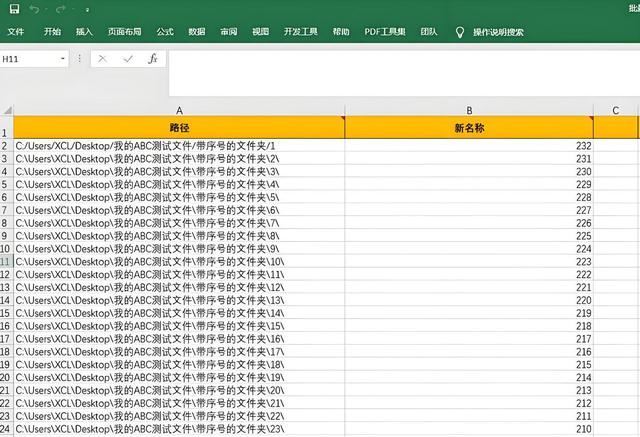Go to the PDF工具集 tab
The width and height of the screenshot is (640, 437).
pyautogui.click(x=385, y=32)
